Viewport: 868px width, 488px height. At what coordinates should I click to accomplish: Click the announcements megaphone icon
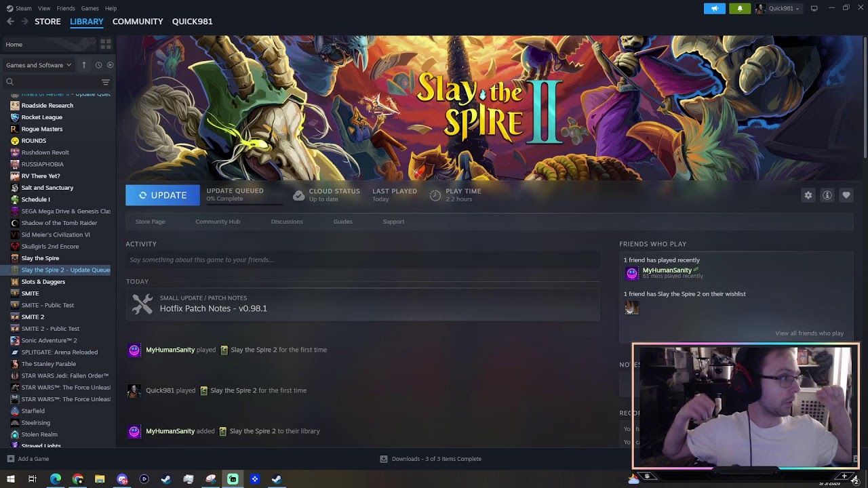pos(715,8)
